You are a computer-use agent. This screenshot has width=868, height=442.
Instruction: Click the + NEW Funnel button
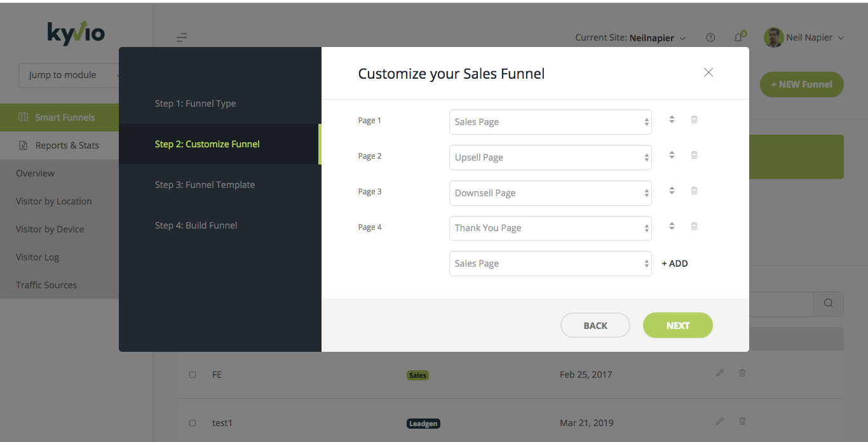click(801, 84)
